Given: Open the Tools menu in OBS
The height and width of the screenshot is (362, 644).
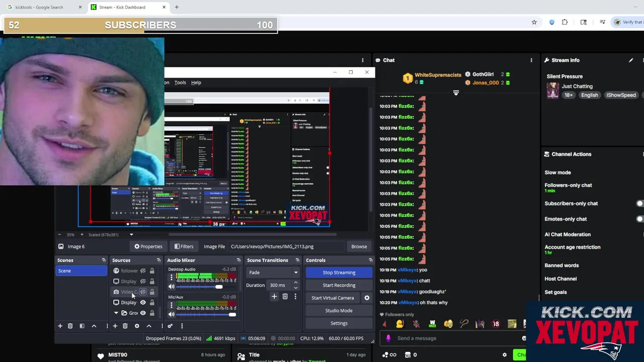Looking at the screenshot, I should tap(180, 82).
